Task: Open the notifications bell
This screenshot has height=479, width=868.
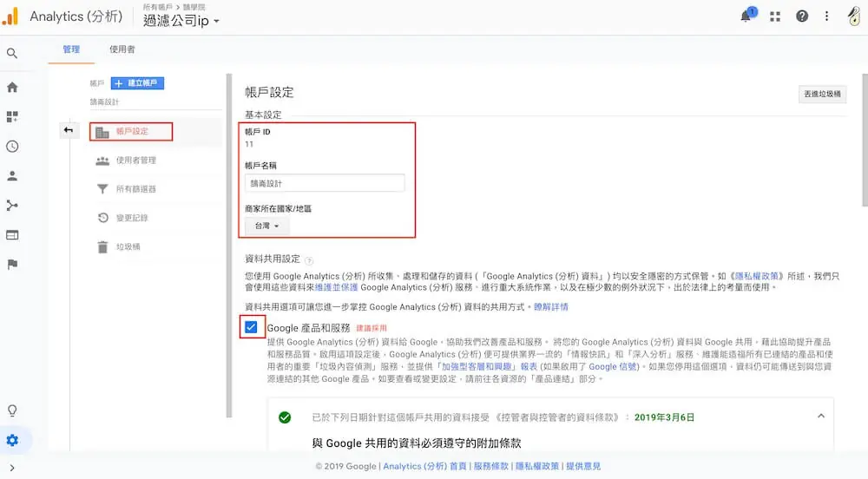Action: tap(746, 16)
